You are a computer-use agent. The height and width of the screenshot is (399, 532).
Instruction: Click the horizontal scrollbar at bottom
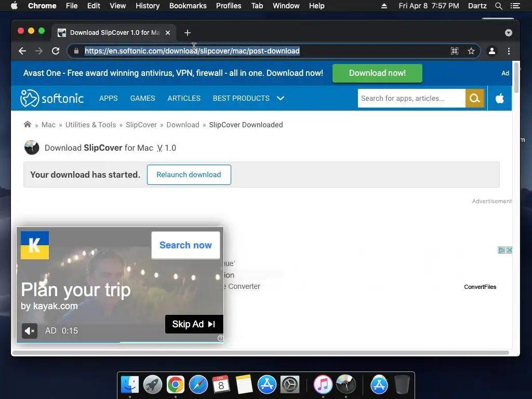pos(261,353)
